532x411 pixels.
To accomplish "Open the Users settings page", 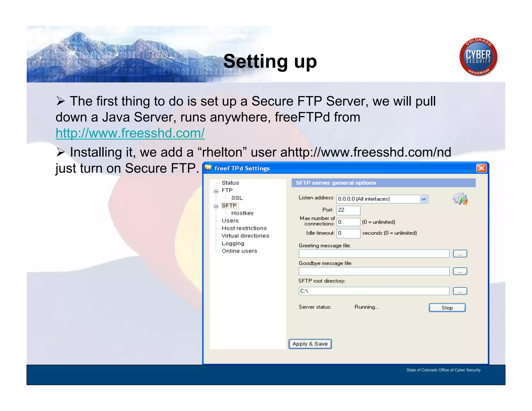I will 230,221.
